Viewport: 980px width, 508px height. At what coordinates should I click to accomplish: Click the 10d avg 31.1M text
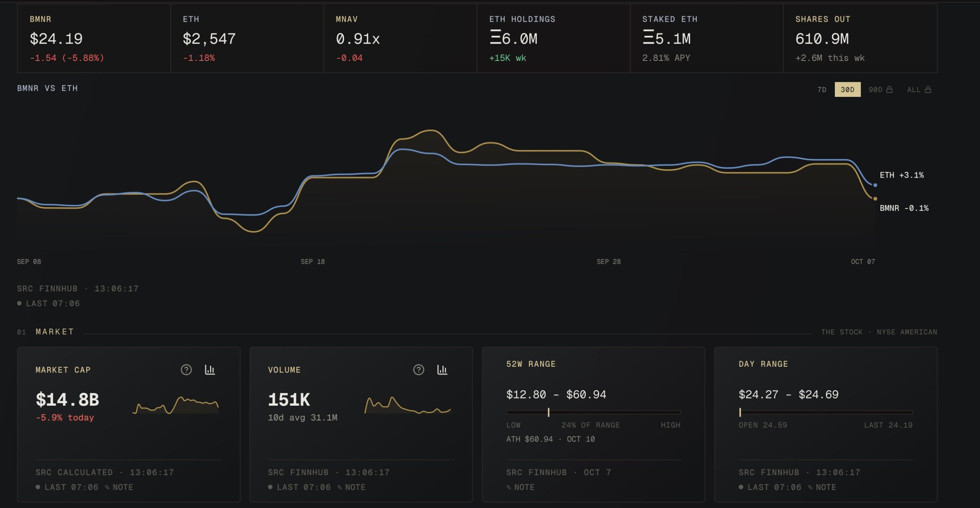(302, 418)
